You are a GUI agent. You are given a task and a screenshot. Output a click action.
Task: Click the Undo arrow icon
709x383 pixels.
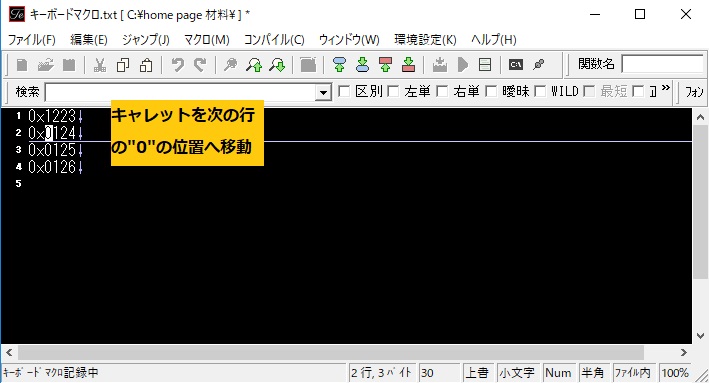[x=177, y=65]
